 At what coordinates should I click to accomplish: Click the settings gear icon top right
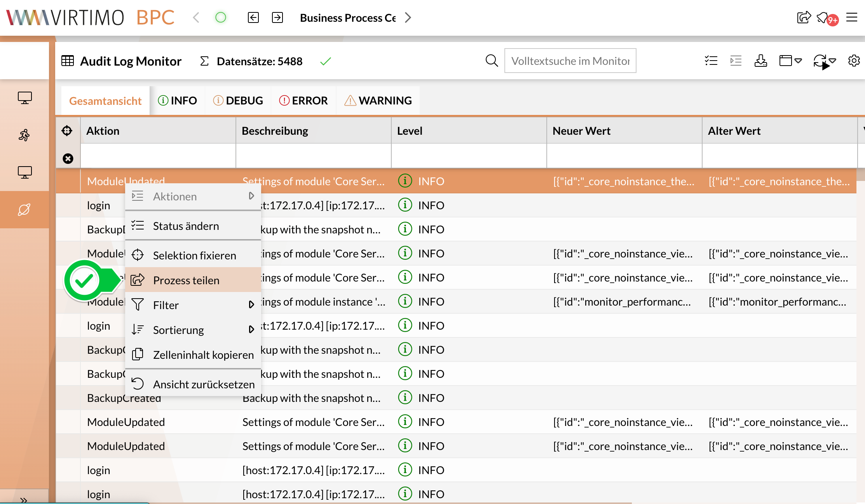coord(854,61)
